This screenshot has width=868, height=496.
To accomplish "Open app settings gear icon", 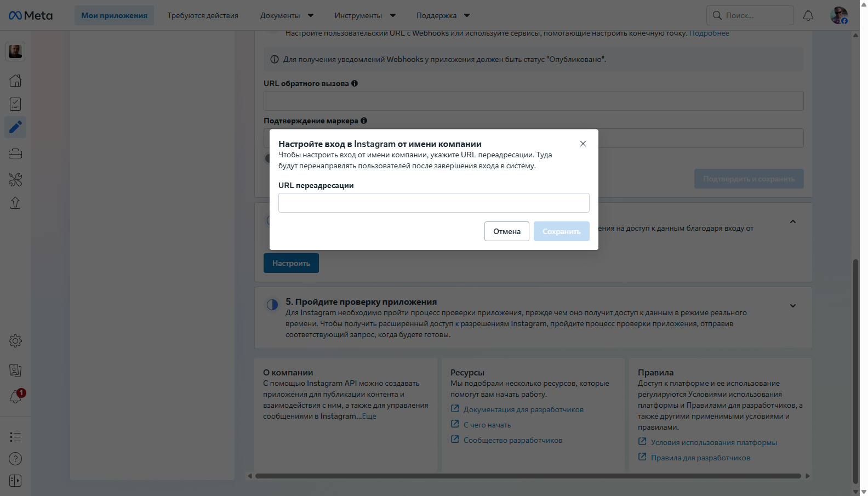I will (15, 341).
